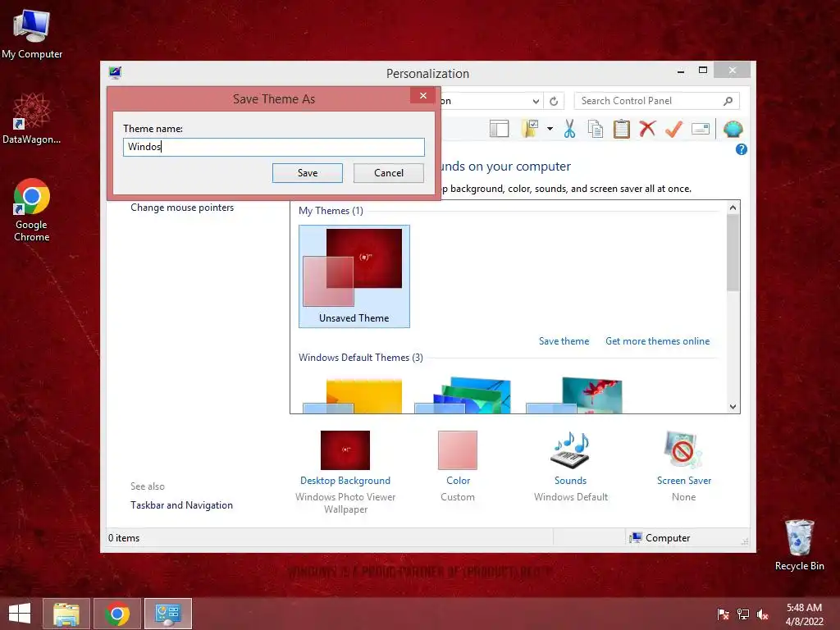This screenshot has height=630, width=840.
Task: Click the Copy pages icon
Action: click(x=596, y=129)
